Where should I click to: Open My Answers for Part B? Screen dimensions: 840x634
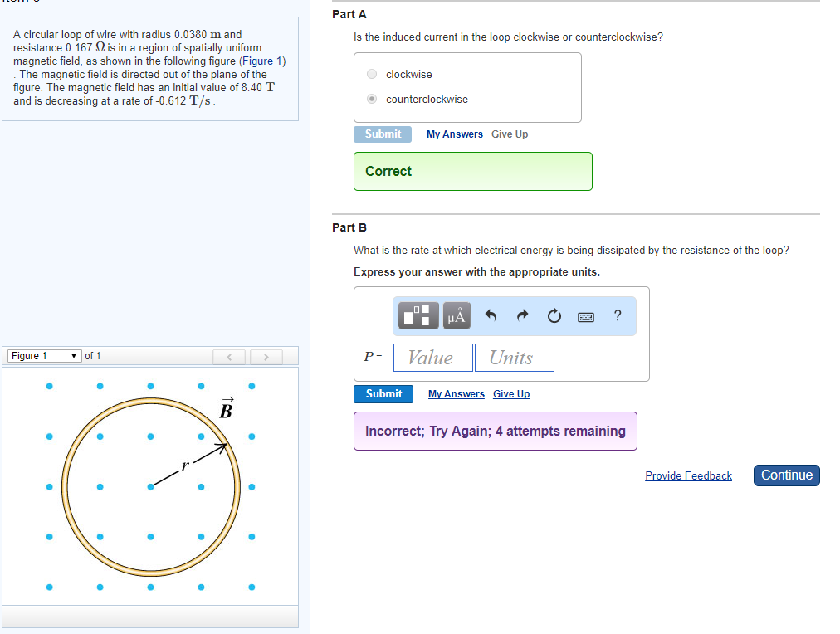[x=456, y=393]
